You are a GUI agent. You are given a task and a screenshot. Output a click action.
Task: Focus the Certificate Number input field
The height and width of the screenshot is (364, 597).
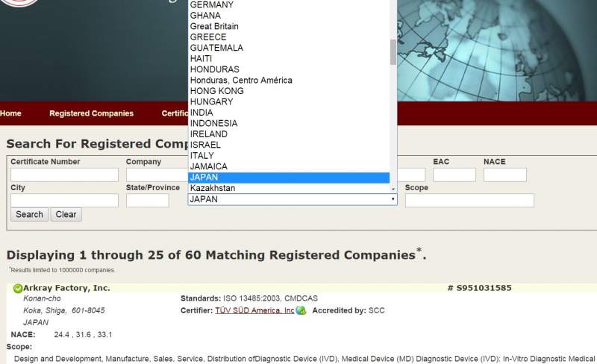(x=64, y=175)
